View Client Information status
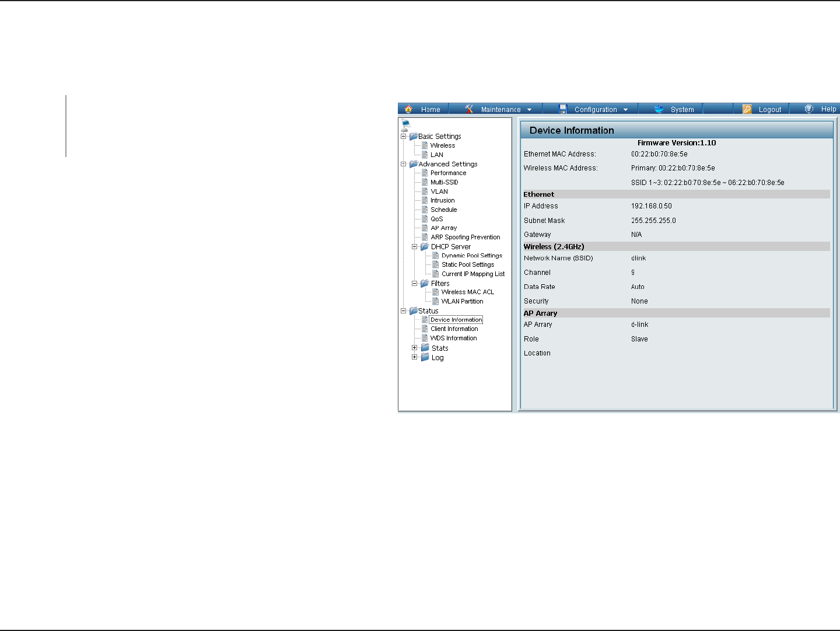Image resolution: width=840 pixels, height=631 pixels. [454, 329]
